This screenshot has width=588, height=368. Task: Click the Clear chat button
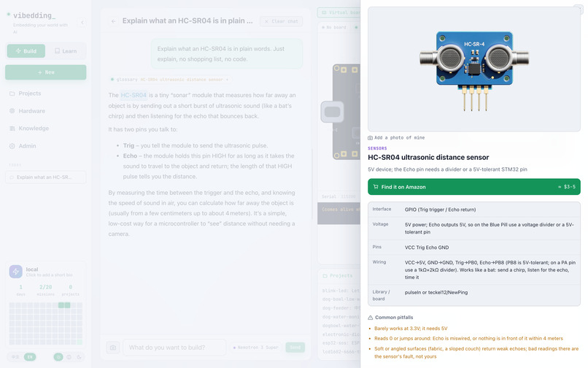(x=282, y=21)
